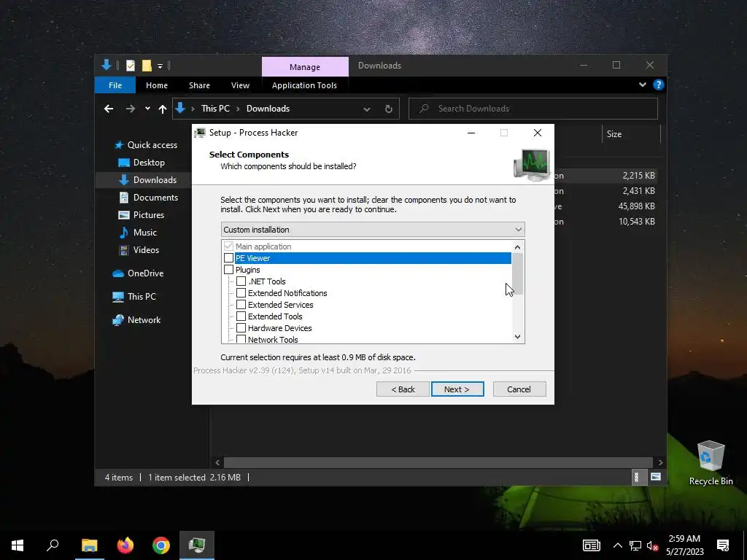The height and width of the screenshot is (560, 747).
Task: Open the View ribbon tab
Action: [240, 85]
